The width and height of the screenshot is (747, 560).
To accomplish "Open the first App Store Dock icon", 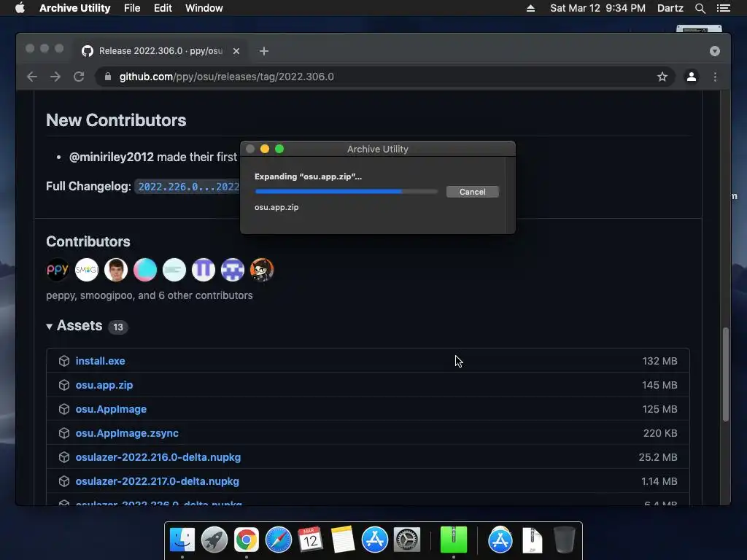I will click(374, 540).
